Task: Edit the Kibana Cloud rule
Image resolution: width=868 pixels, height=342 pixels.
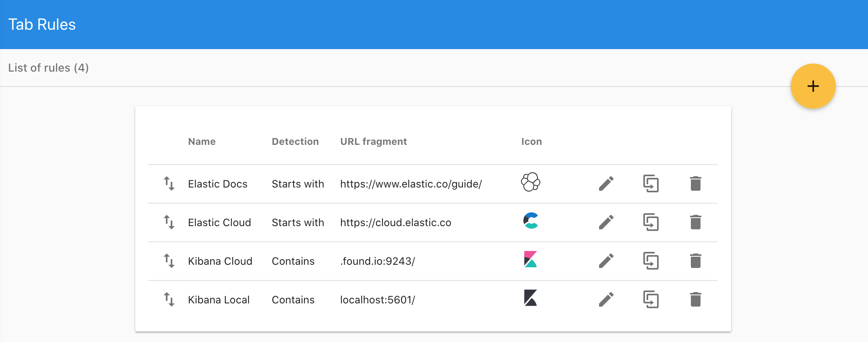Action: (606, 261)
